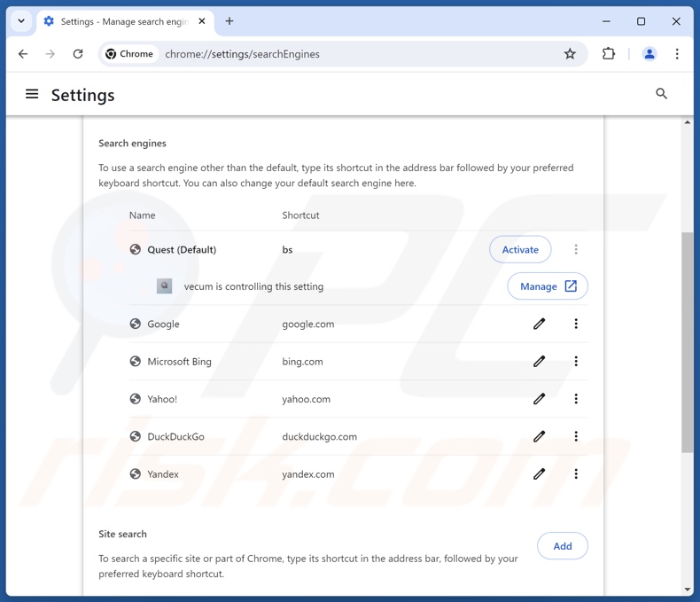Image resolution: width=700 pixels, height=602 pixels.
Task: Click the Microsoft Bing name
Action: pos(180,362)
